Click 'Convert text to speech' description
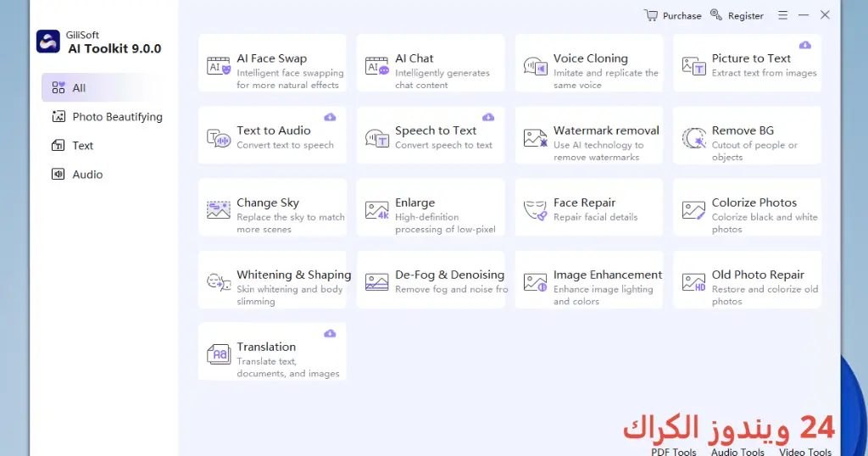 (x=285, y=145)
